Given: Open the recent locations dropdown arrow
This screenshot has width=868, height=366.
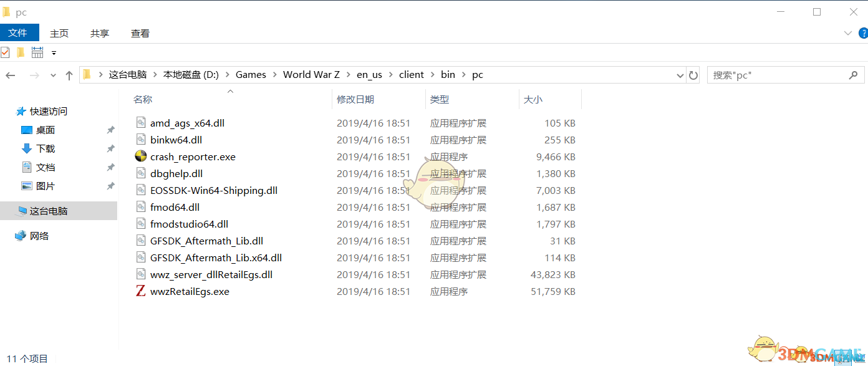Looking at the screenshot, I should (52, 75).
